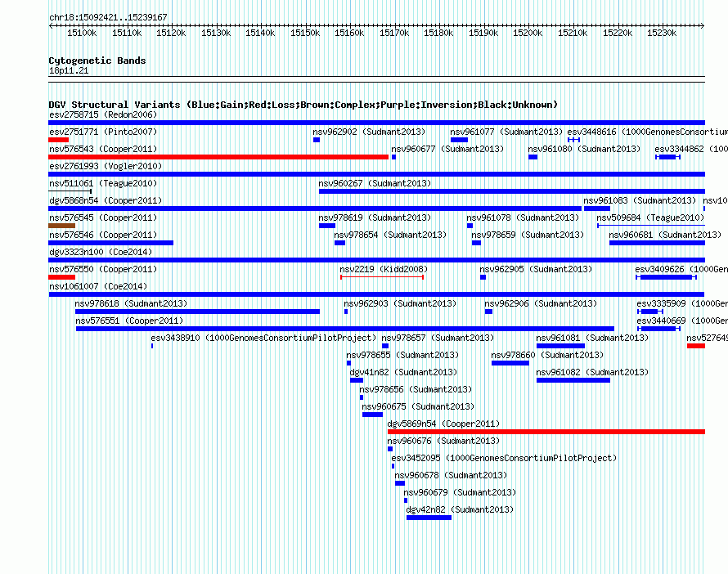Open variant dgv41n82 (Sudmant2013)
Viewport: 728px width, 574px height.
[x=403, y=372]
